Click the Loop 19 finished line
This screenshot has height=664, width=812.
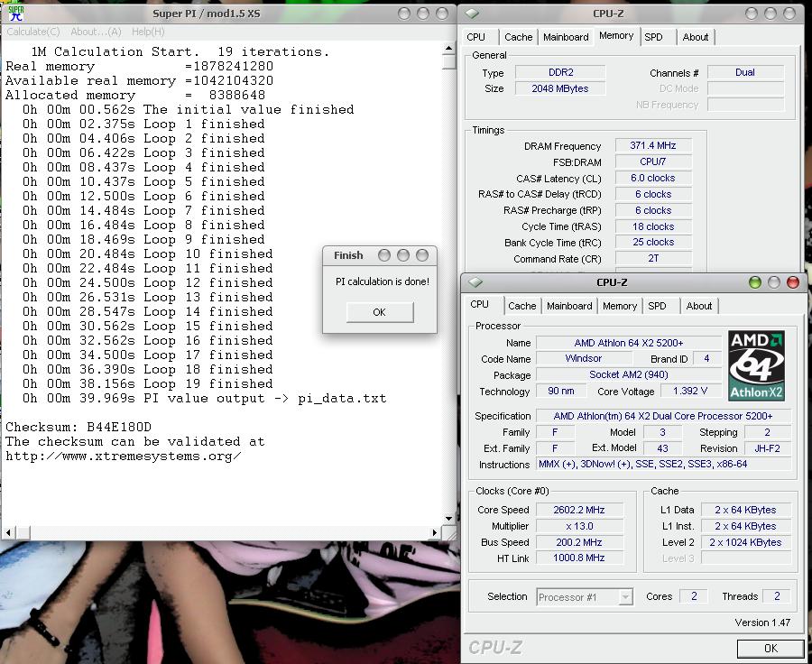[148, 383]
